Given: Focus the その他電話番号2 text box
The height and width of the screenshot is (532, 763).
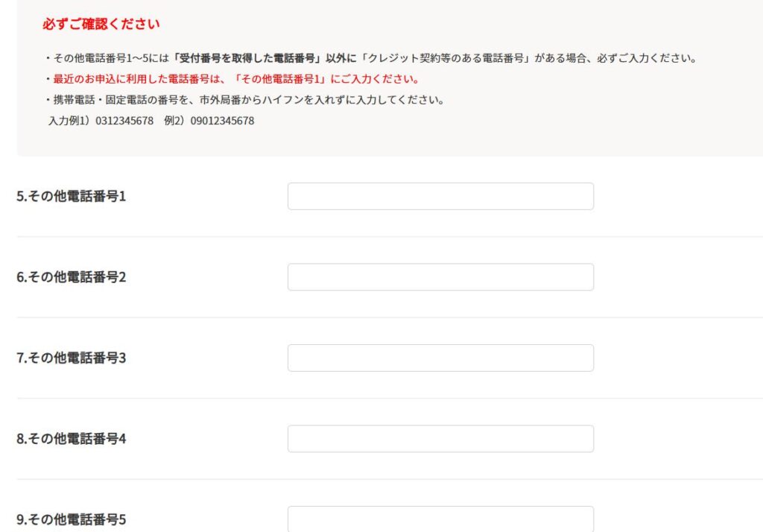Looking at the screenshot, I should 440,277.
